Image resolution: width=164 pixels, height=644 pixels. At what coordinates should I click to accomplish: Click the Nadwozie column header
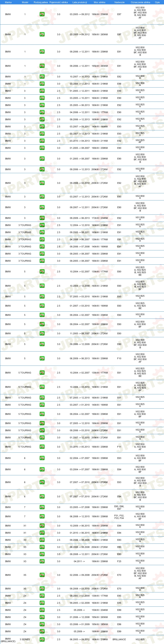(120, 2)
